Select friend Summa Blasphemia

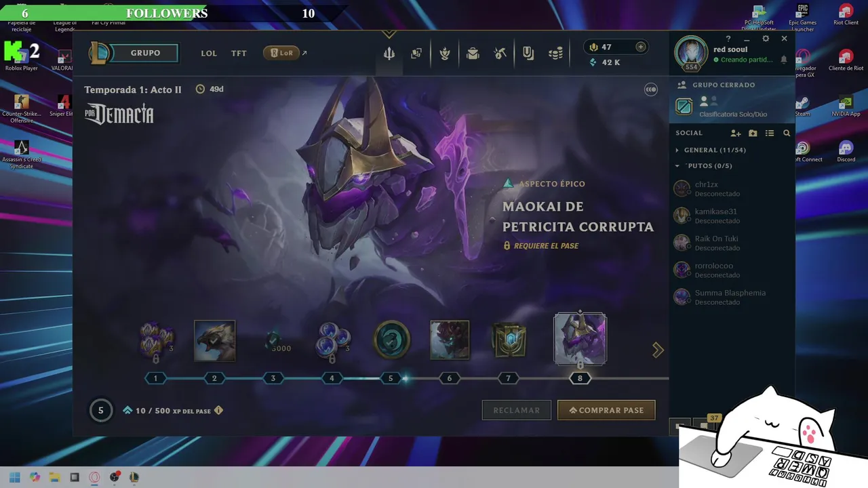point(731,297)
